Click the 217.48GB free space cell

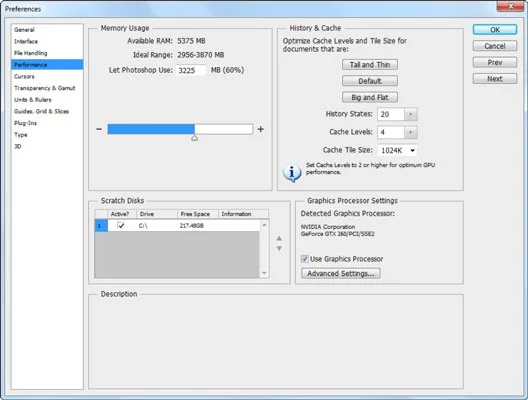(192, 226)
